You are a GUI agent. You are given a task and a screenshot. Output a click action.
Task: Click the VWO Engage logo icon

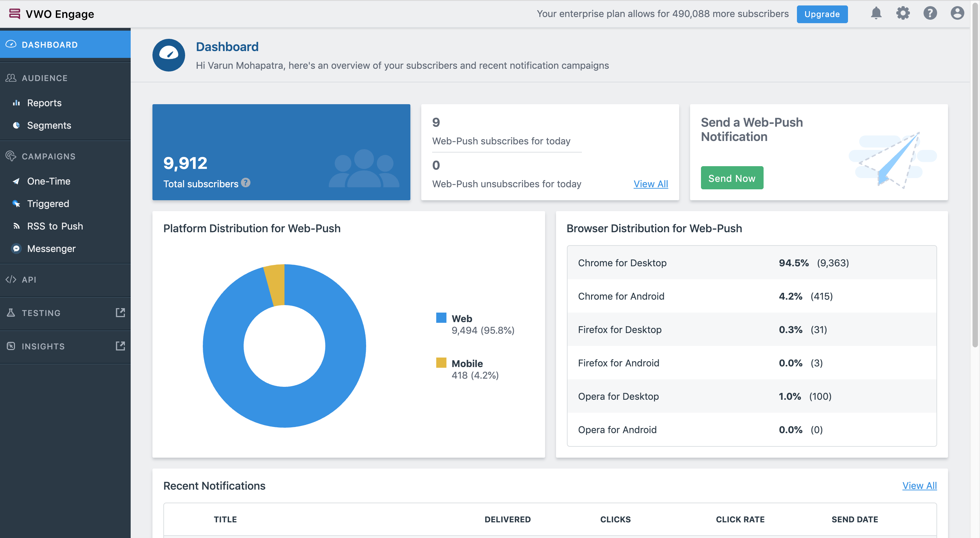coord(14,14)
